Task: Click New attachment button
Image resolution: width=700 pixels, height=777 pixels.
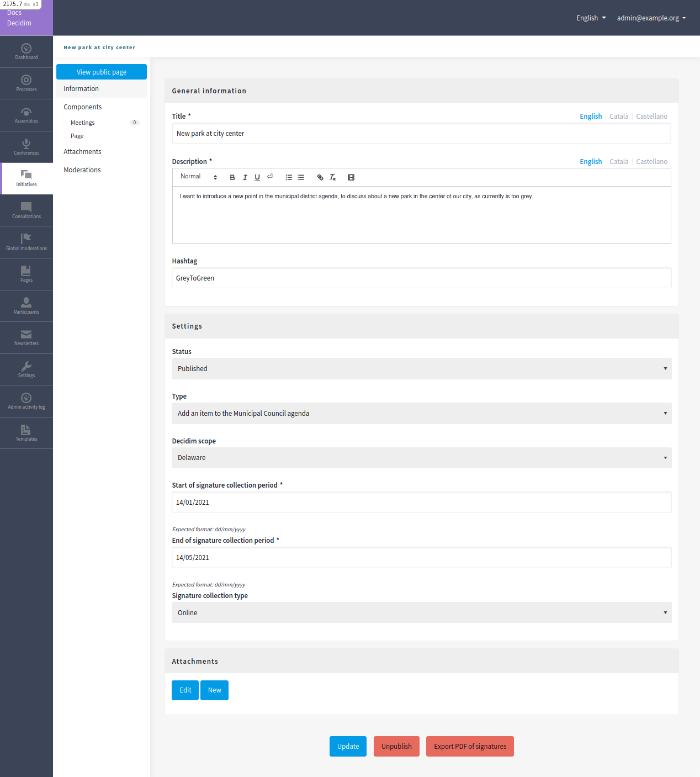Action: (x=214, y=690)
